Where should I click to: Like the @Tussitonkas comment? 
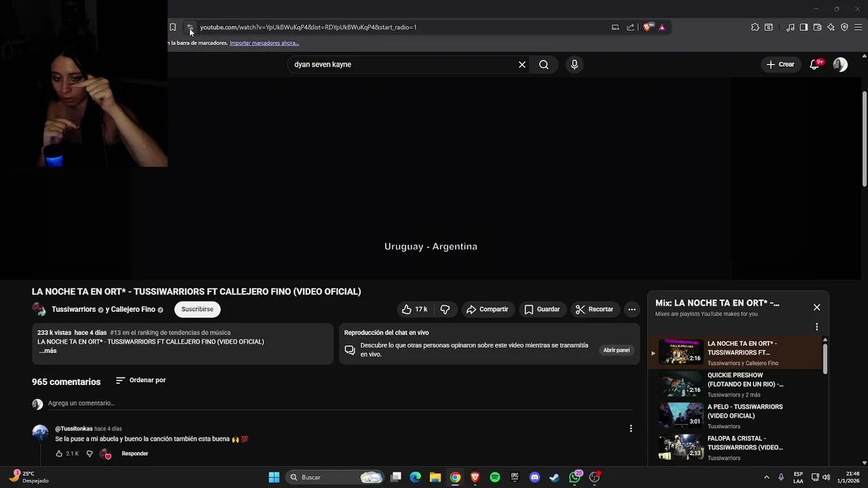[x=59, y=453]
